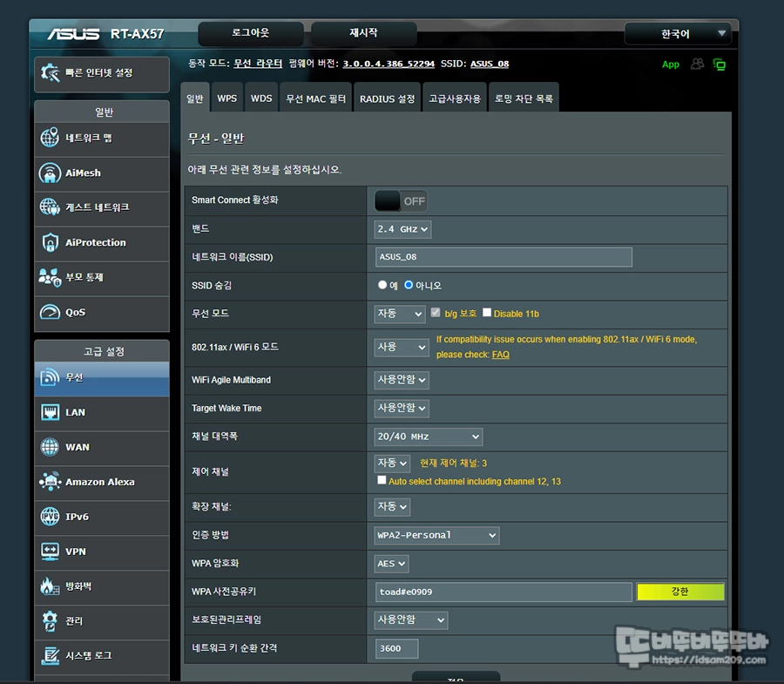
Task: Open the System Log icon
Action: [x=50, y=655]
